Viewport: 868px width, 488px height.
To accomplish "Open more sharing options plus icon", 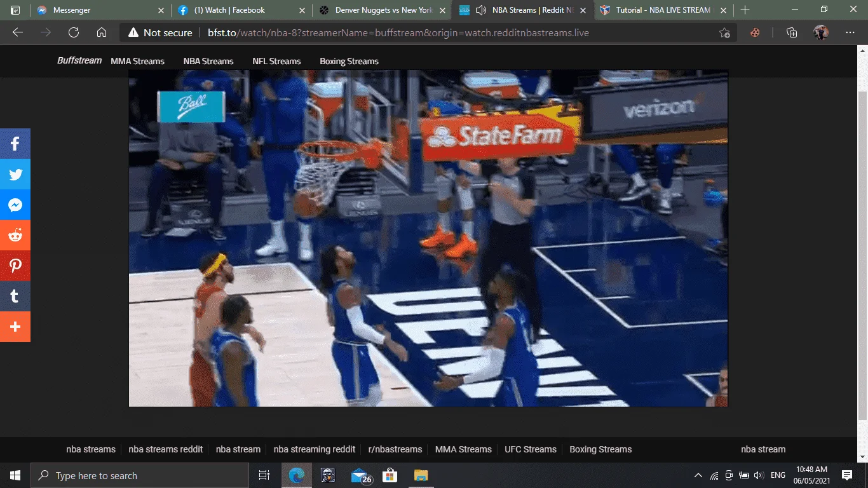I will pos(15,327).
